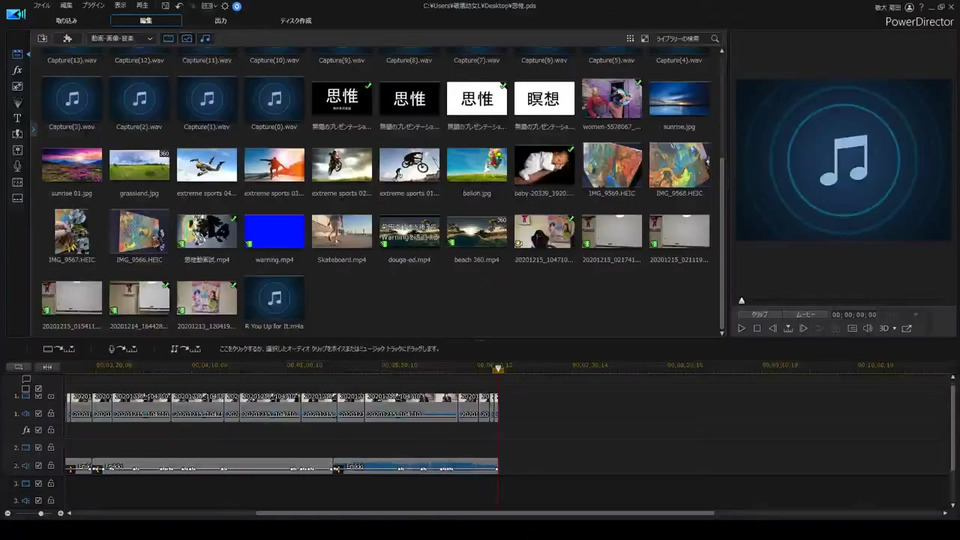Image resolution: width=960 pixels, height=540 pixels.
Task: Click the import media icon in library toolbar
Action: pyautogui.click(x=42, y=39)
